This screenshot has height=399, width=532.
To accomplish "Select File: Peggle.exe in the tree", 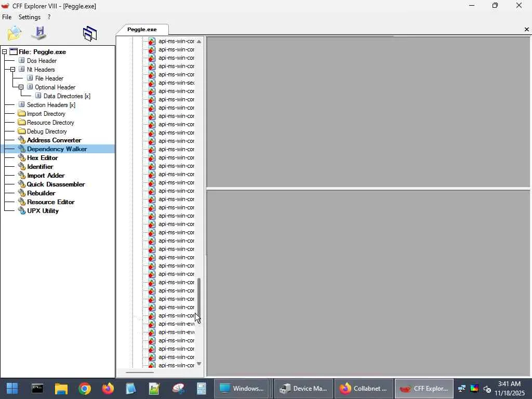I will tap(43, 52).
